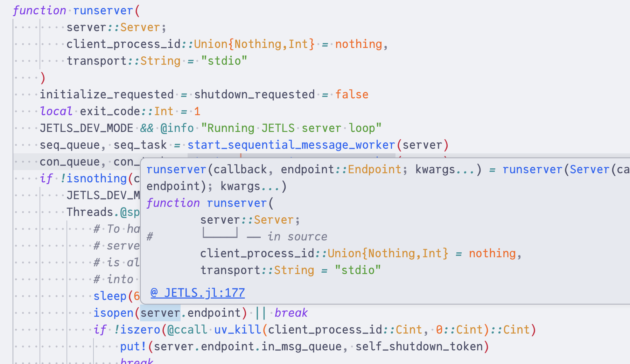Click 'seq_queue' variable

pyautogui.click(x=70, y=145)
